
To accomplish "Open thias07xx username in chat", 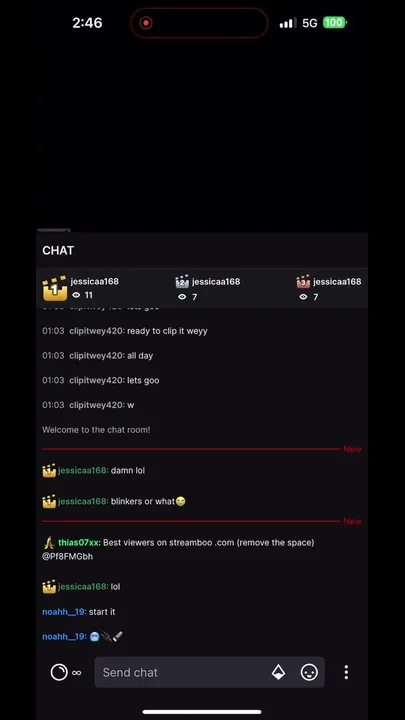I will click(79, 542).
